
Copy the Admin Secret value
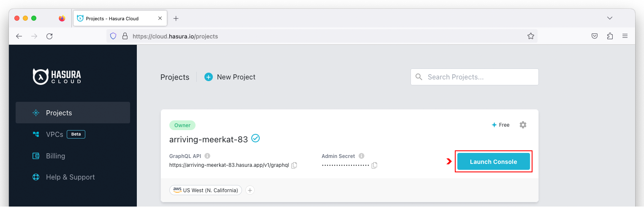[374, 165]
